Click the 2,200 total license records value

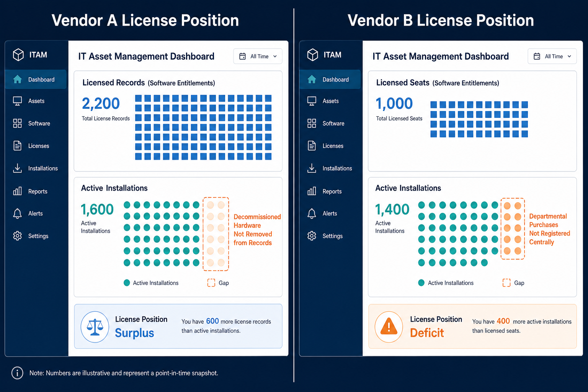coord(101,103)
